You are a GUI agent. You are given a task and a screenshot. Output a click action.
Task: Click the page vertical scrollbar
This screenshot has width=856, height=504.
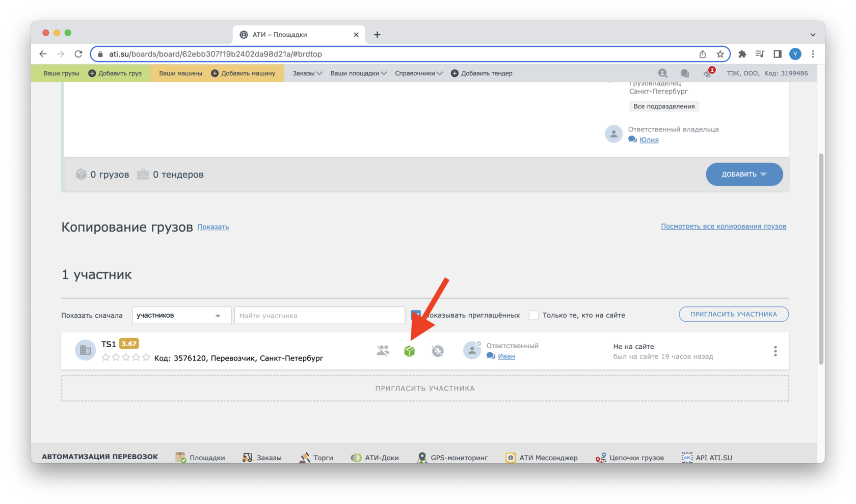point(821,259)
